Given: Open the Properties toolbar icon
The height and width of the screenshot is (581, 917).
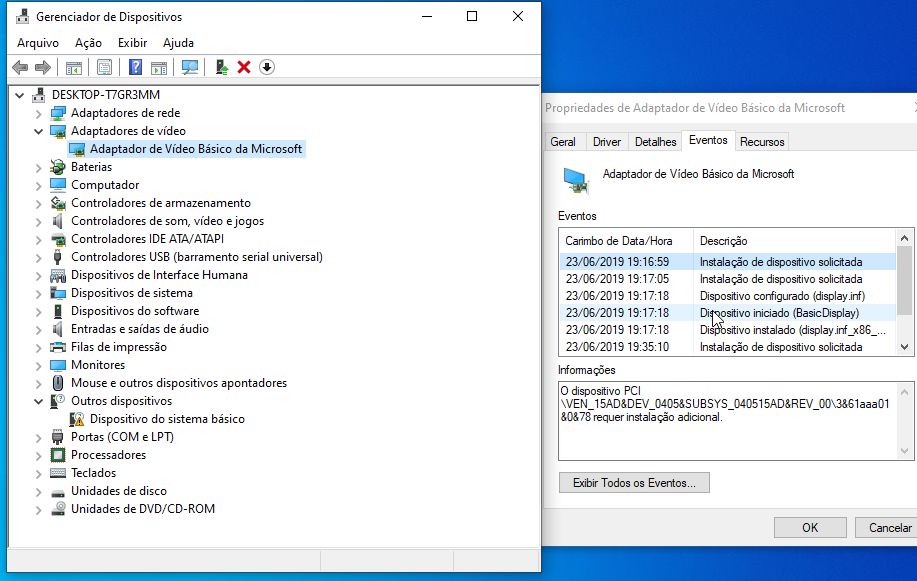Looking at the screenshot, I should coord(104,67).
